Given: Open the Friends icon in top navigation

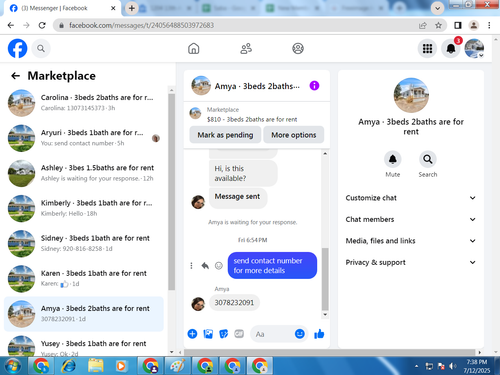Looking at the screenshot, I should click(x=246, y=49).
